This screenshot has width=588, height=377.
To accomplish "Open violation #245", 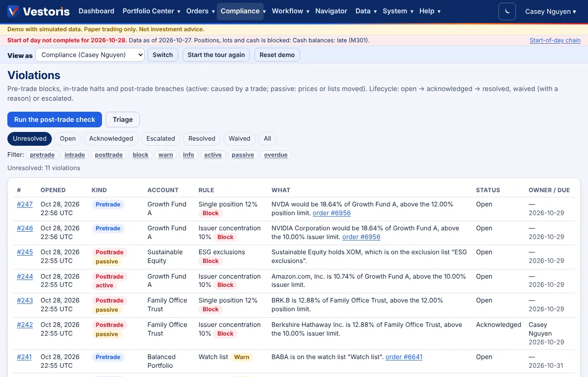I will 25,252.
